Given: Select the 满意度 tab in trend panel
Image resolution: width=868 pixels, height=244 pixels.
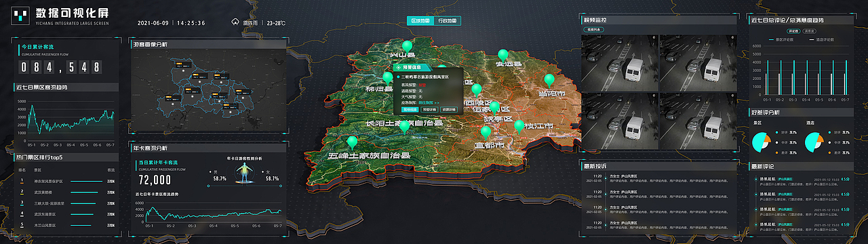Looking at the screenshot, I should click(810, 30).
